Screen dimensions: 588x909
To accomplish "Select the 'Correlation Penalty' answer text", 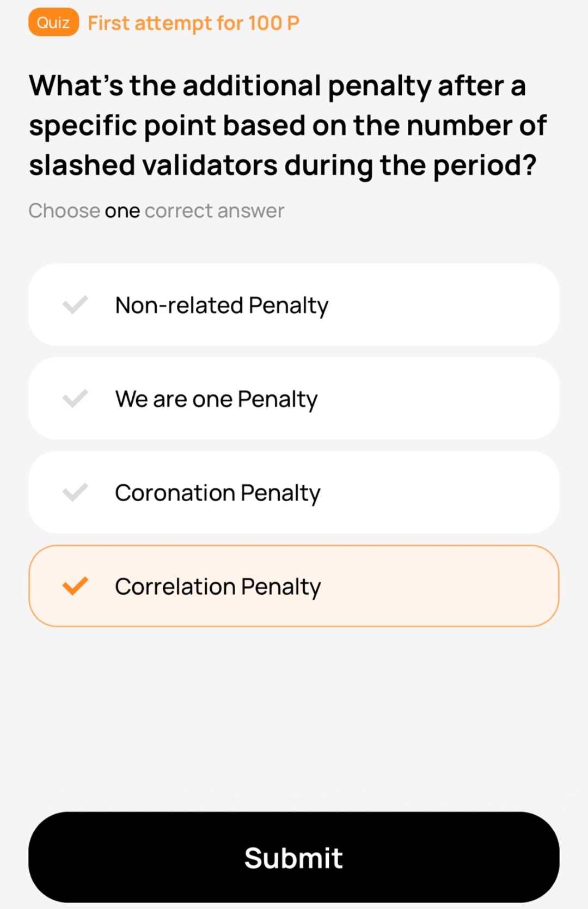I will [x=218, y=587].
